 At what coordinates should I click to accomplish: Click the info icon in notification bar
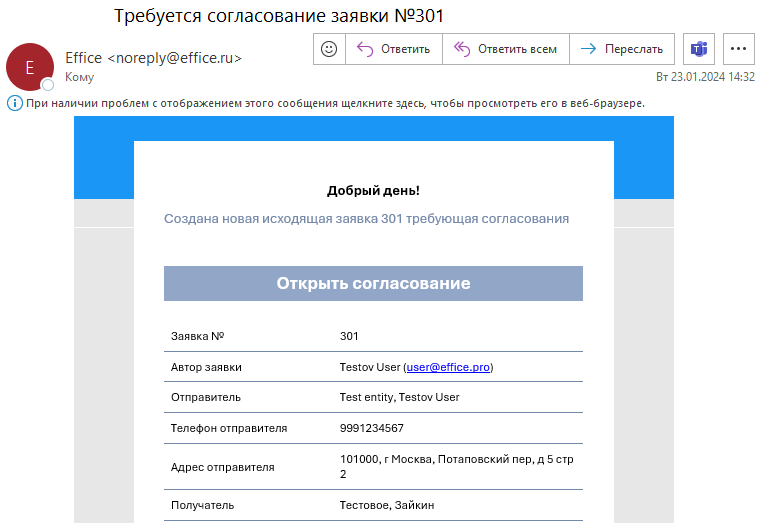tap(14, 103)
